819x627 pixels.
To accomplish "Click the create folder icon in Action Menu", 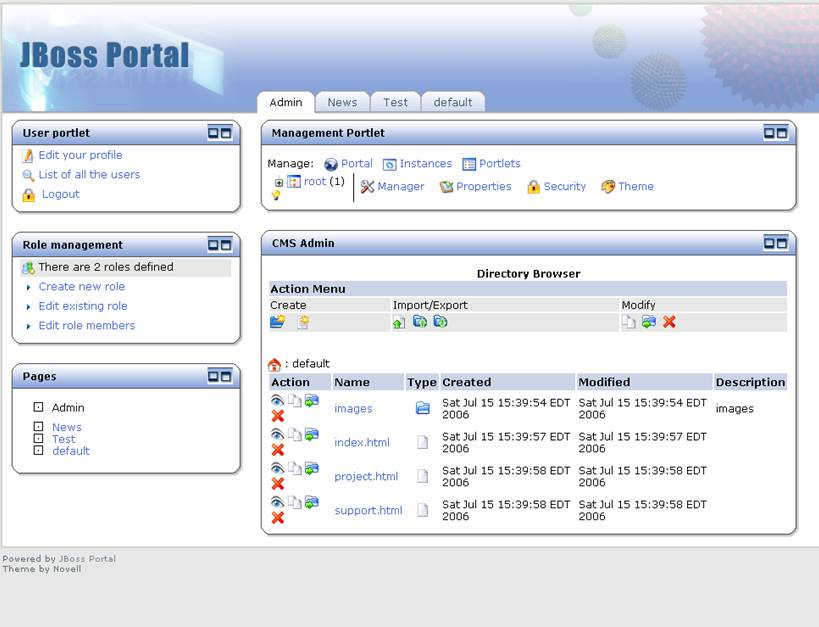I will [x=277, y=322].
